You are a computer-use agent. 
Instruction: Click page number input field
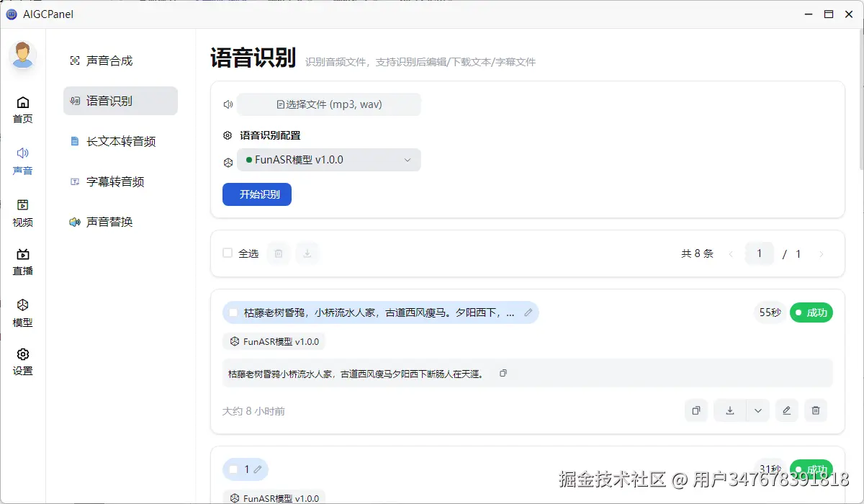click(x=760, y=253)
